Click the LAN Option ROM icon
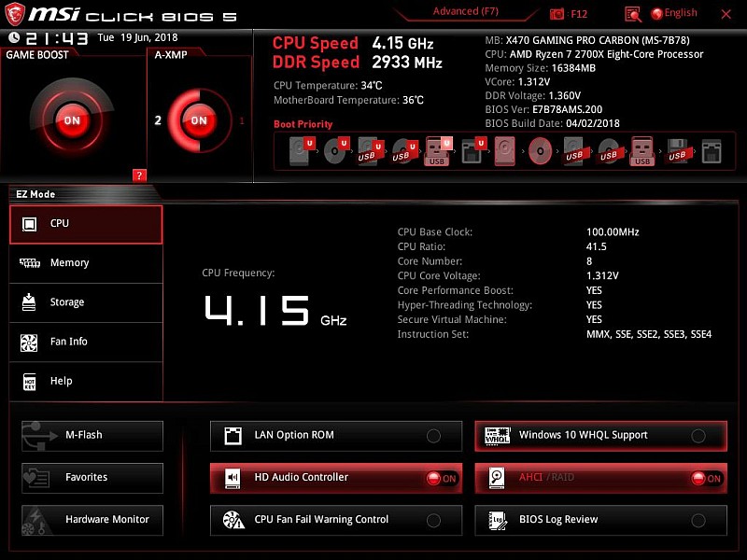747x560 pixels. click(x=233, y=435)
